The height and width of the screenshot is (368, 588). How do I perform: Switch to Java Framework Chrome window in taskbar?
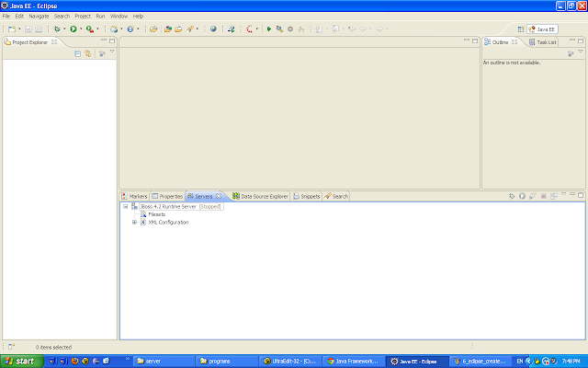353,362
